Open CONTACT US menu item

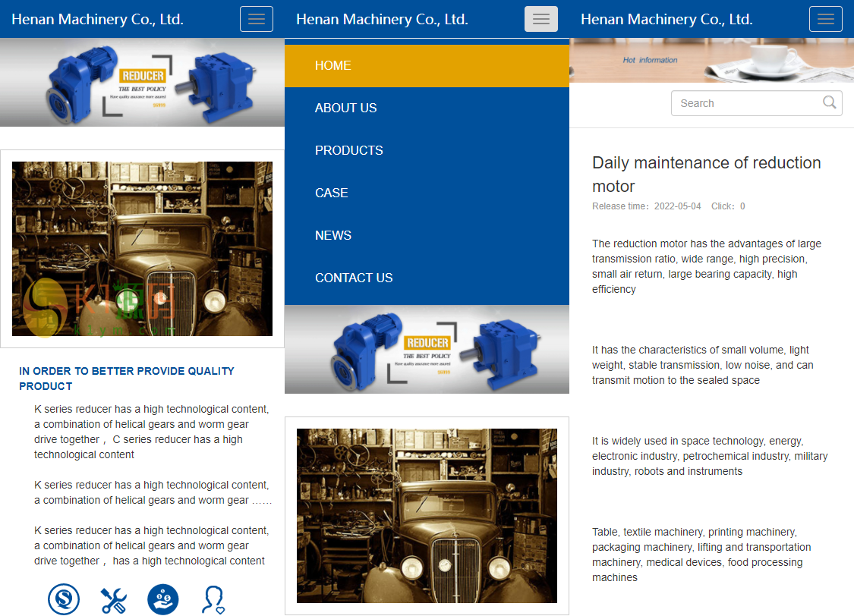point(427,278)
